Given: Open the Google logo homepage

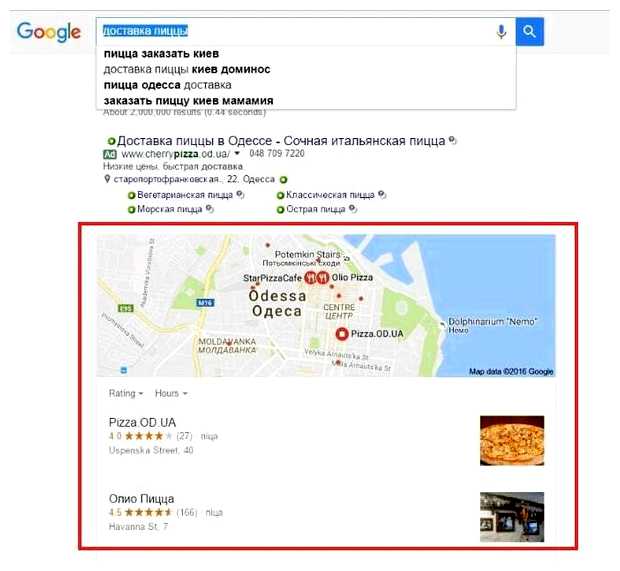Looking at the screenshot, I should pyautogui.click(x=49, y=32).
